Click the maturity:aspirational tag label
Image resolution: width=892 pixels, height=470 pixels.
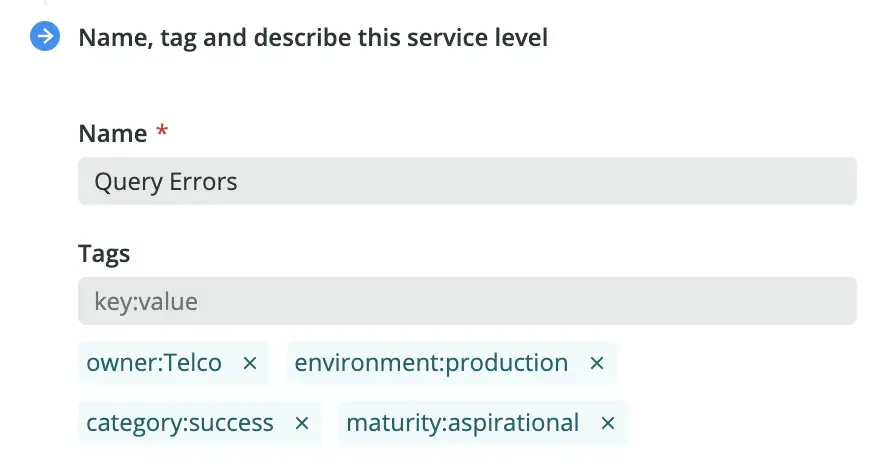click(462, 423)
